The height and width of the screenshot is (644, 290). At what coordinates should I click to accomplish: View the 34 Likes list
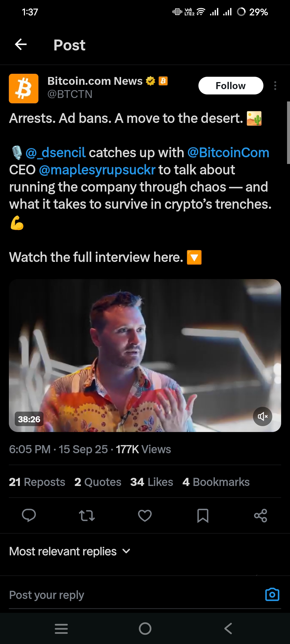pos(152,482)
